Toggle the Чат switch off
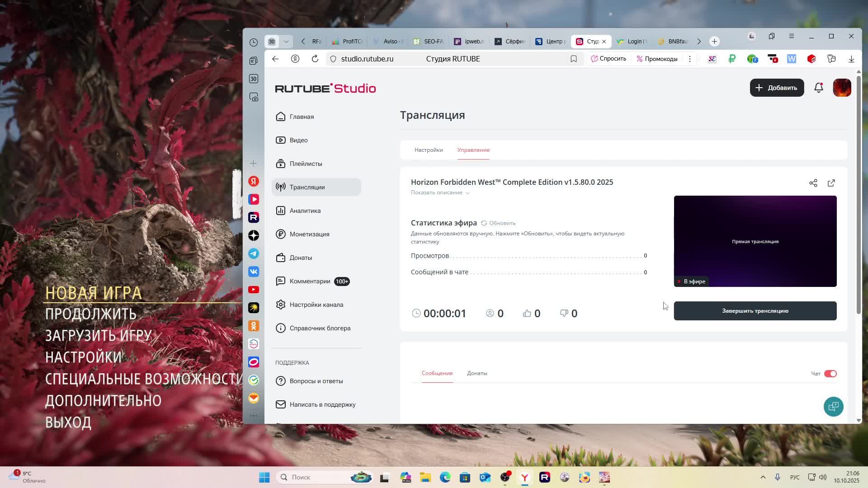Screen dimensions: 868x488 [x=830, y=374]
